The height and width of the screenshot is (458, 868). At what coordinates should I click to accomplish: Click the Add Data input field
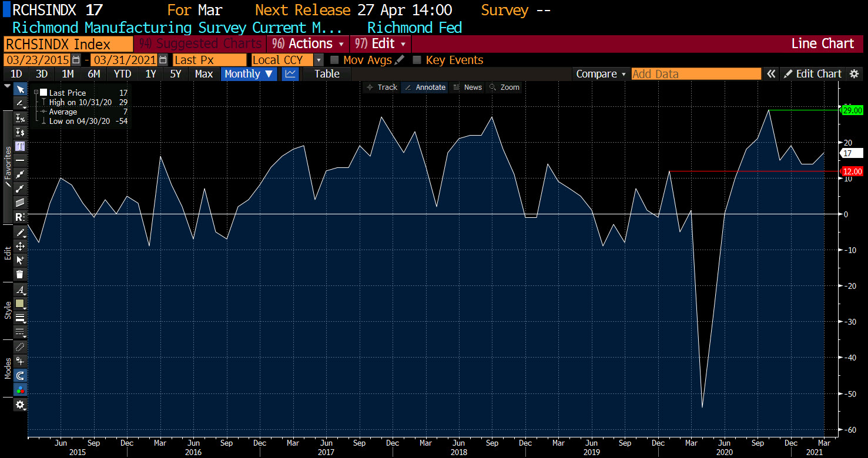coord(696,74)
